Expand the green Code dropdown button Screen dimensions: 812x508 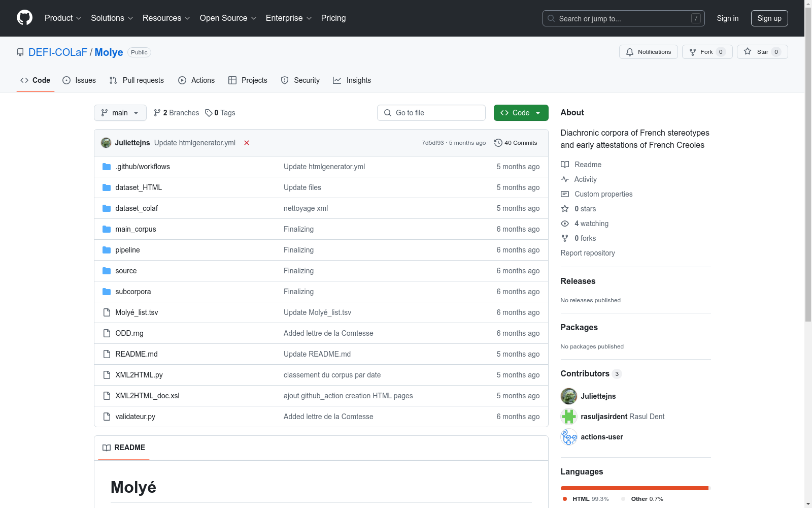point(521,113)
